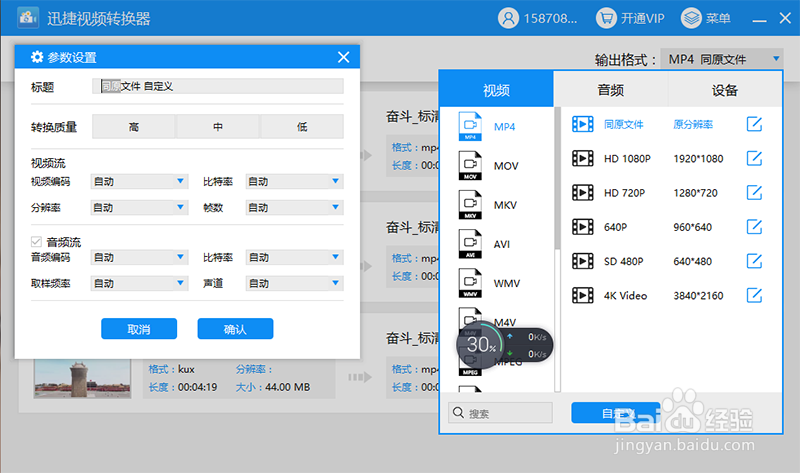This screenshot has width=800, height=473.
Task: Switch to the 音频 tab
Action: pos(611,90)
